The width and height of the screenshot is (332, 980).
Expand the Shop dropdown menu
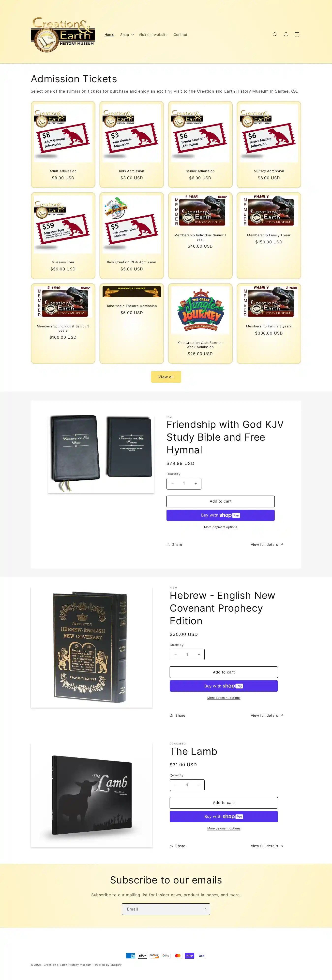(x=127, y=35)
